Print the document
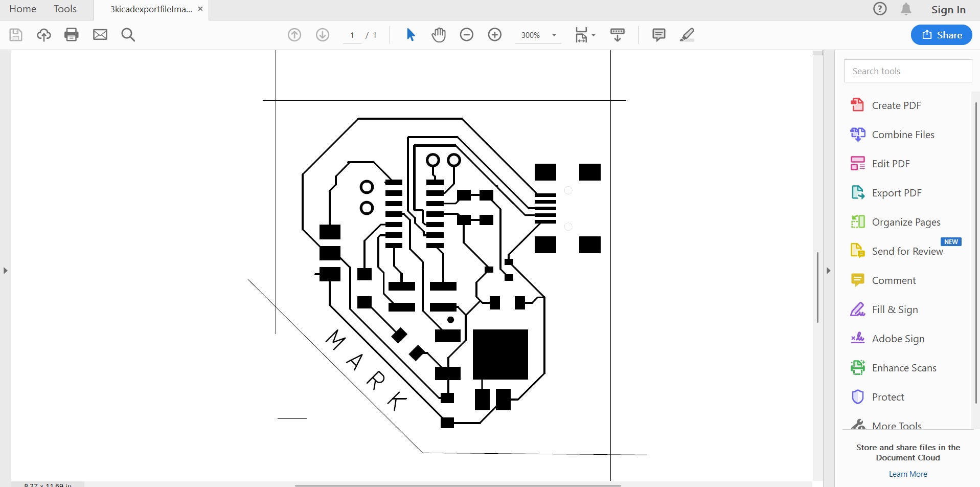This screenshot has height=487, width=980. [x=72, y=35]
